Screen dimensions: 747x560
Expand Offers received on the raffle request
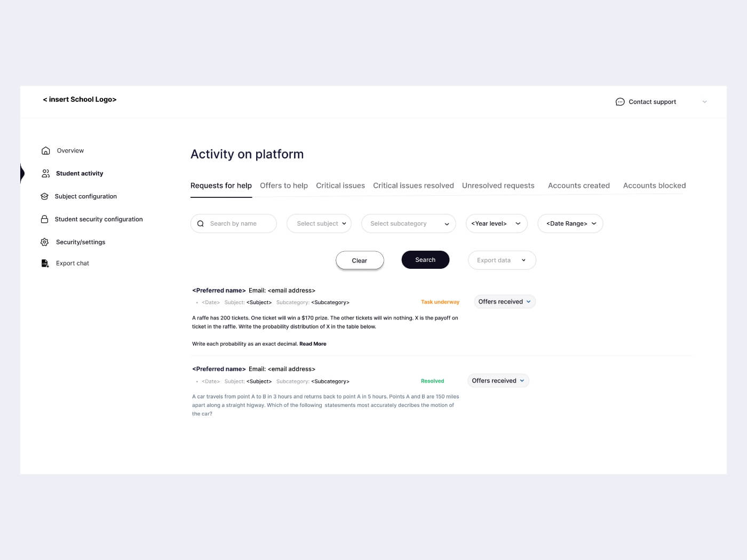504,301
